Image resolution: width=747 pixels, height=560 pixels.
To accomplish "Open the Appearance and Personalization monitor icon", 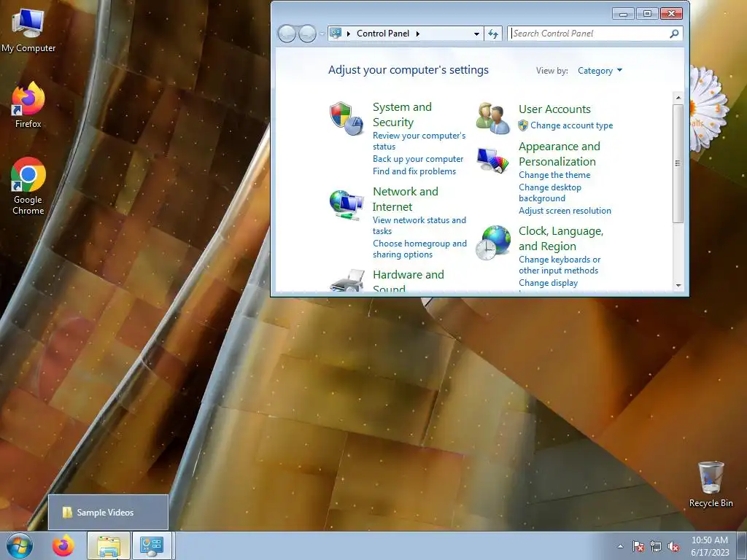I will (x=492, y=160).
